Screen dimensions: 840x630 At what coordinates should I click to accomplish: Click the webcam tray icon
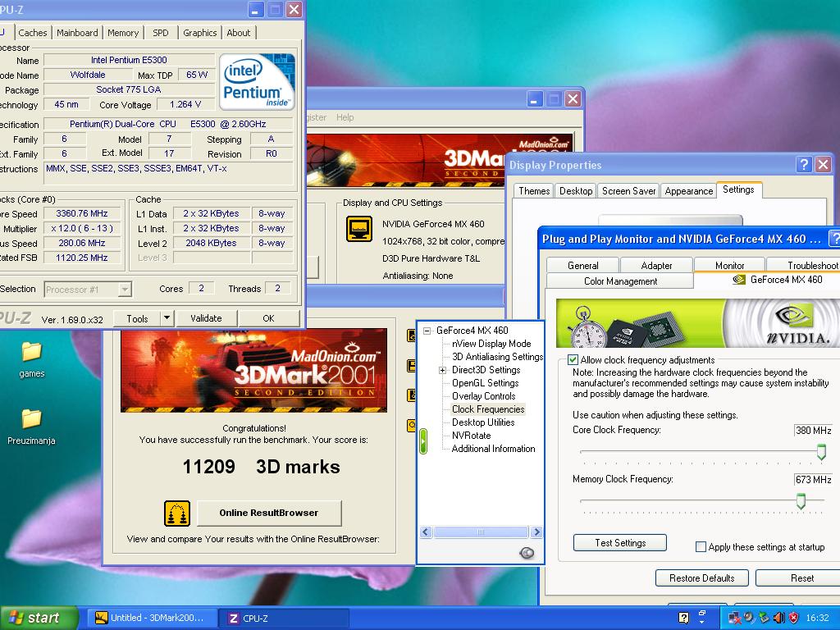point(749,618)
